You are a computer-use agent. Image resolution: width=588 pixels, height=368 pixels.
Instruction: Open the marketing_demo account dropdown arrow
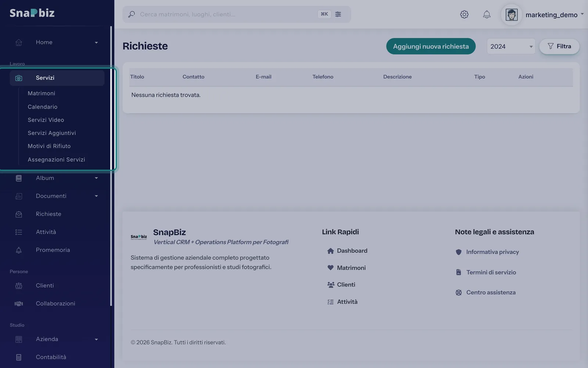582,14
